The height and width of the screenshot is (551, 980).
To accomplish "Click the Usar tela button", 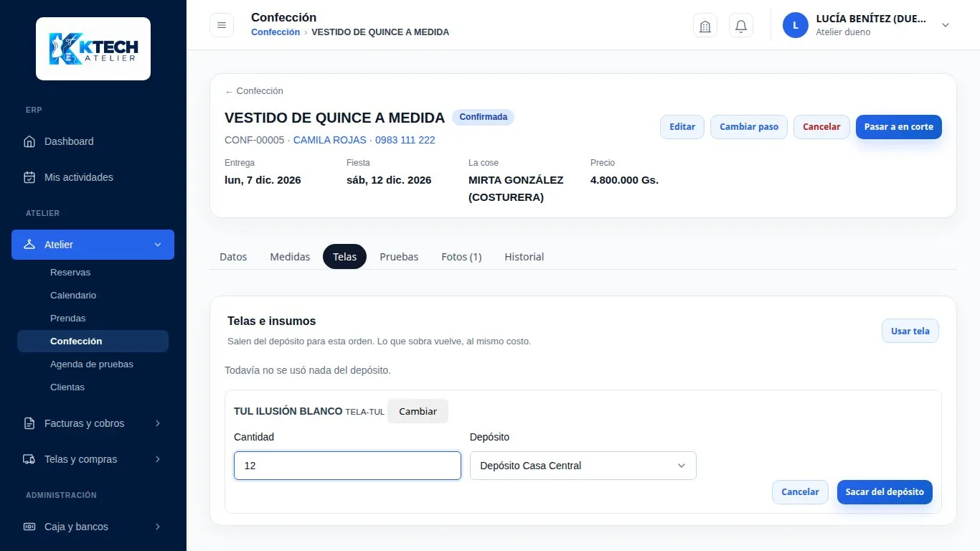I will click(x=910, y=331).
